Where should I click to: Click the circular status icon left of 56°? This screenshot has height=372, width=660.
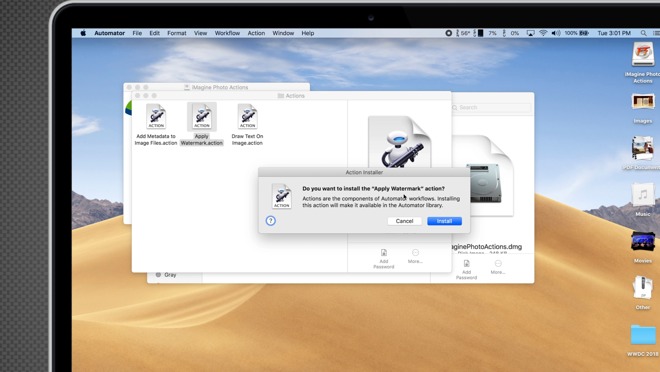pos(449,33)
